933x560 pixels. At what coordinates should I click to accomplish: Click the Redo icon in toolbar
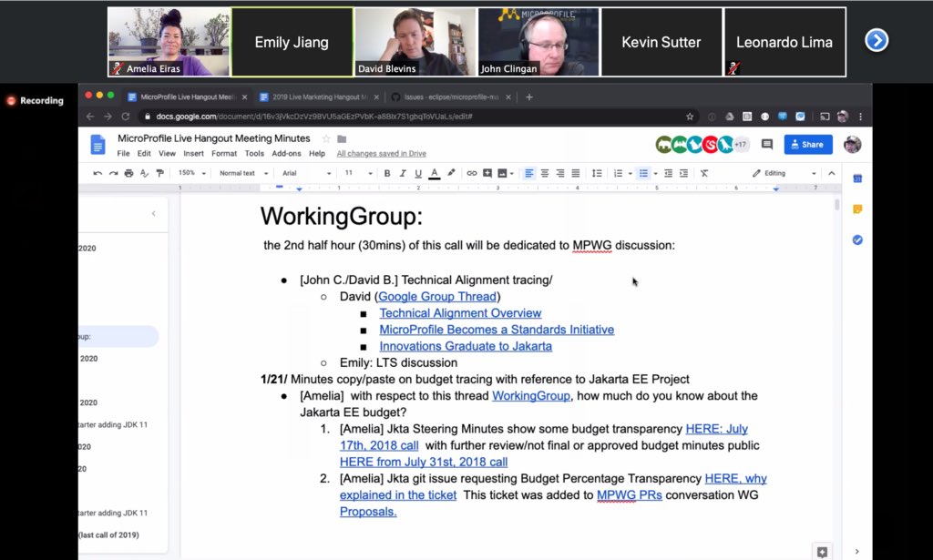click(113, 173)
